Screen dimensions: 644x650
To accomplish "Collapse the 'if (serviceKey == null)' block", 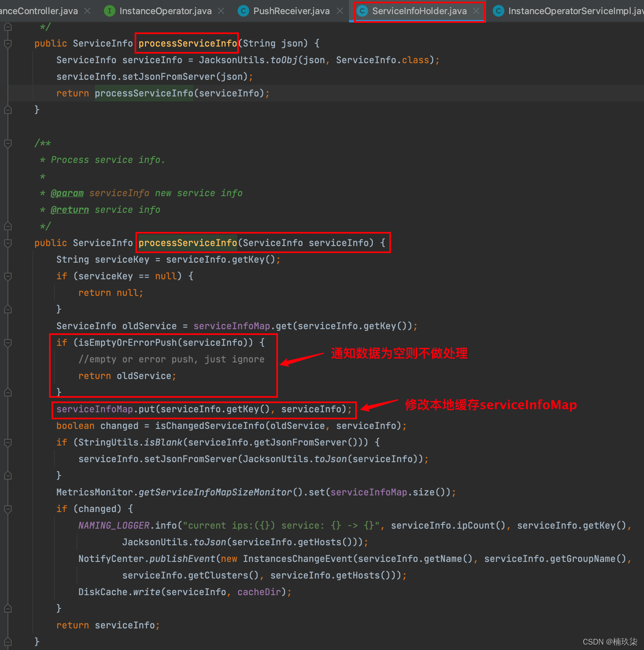I will (x=8, y=276).
